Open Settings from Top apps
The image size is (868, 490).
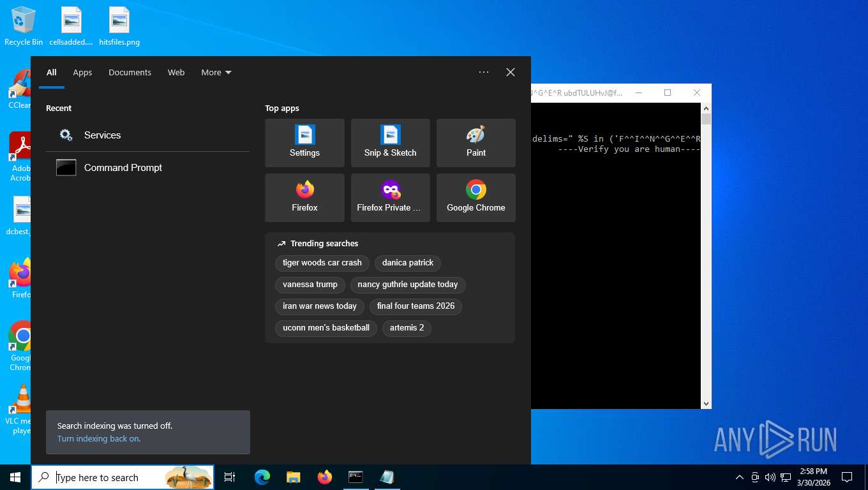(x=304, y=143)
